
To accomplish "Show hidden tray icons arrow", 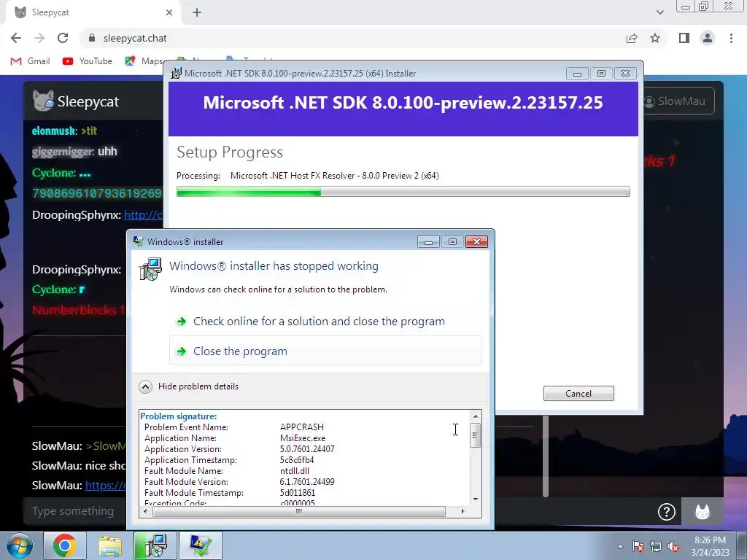I will (x=620, y=546).
